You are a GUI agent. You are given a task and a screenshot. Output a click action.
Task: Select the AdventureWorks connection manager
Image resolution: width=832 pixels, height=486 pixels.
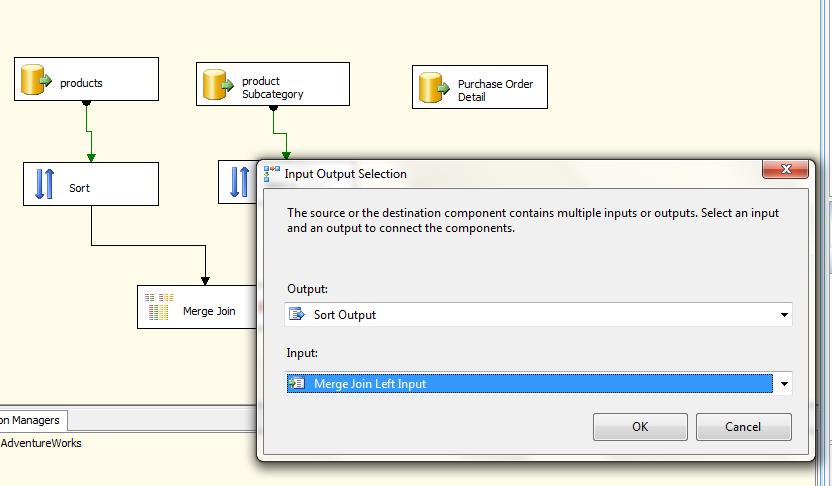pyautogui.click(x=42, y=443)
